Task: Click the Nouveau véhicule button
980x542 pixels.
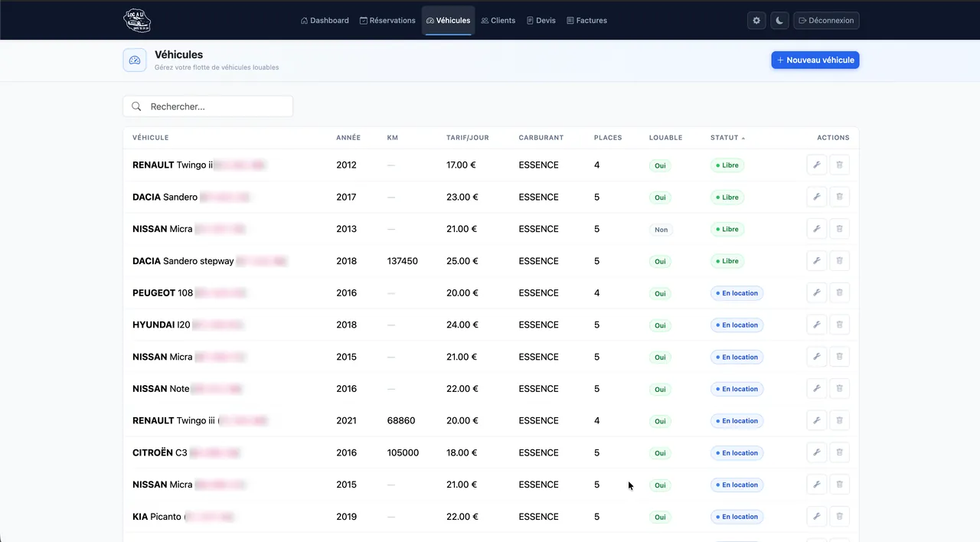Action: (x=815, y=60)
